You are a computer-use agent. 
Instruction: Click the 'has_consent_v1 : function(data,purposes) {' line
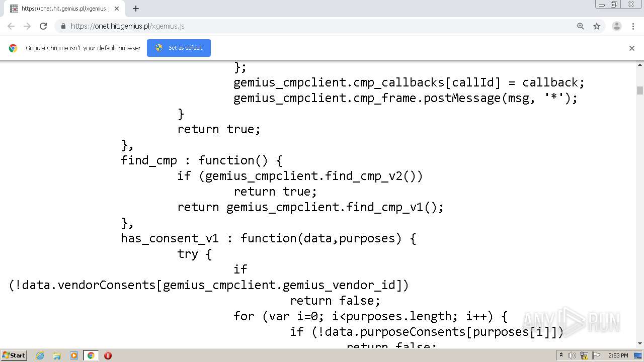coord(269,238)
